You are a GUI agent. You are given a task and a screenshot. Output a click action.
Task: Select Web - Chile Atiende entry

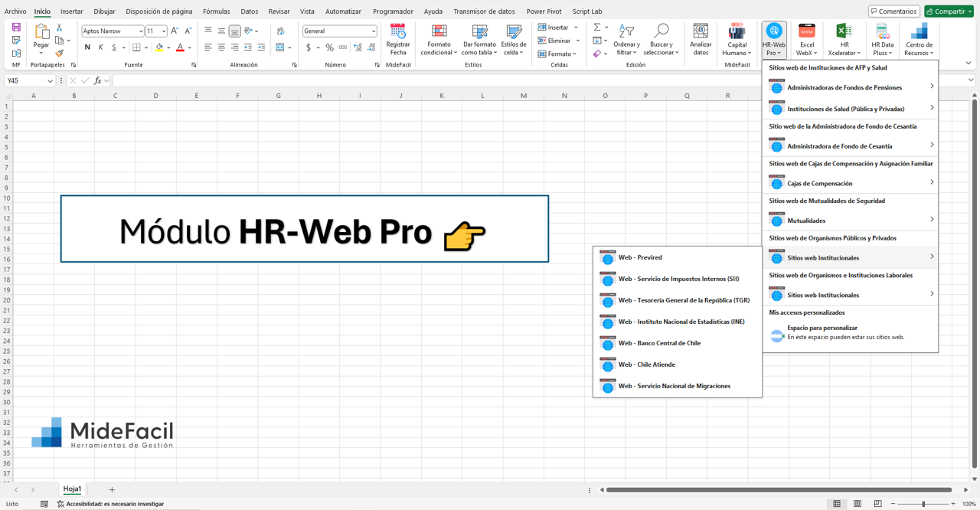(678, 365)
